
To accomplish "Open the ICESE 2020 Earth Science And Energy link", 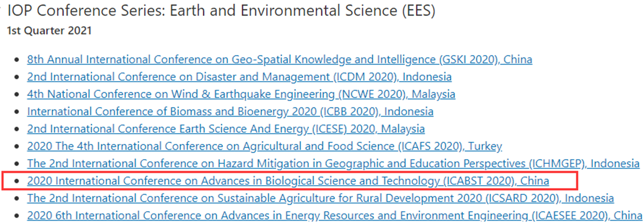I will click(226, 129).
